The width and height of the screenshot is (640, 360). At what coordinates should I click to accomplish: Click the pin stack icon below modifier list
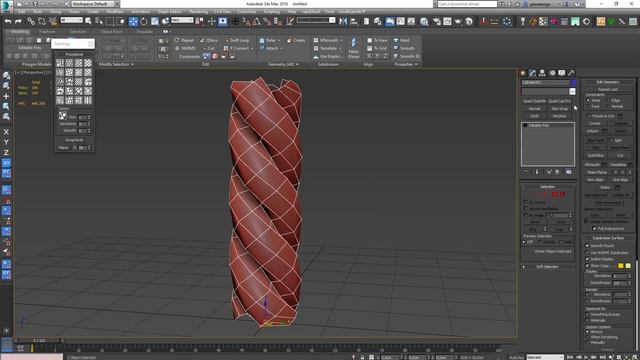526,172
